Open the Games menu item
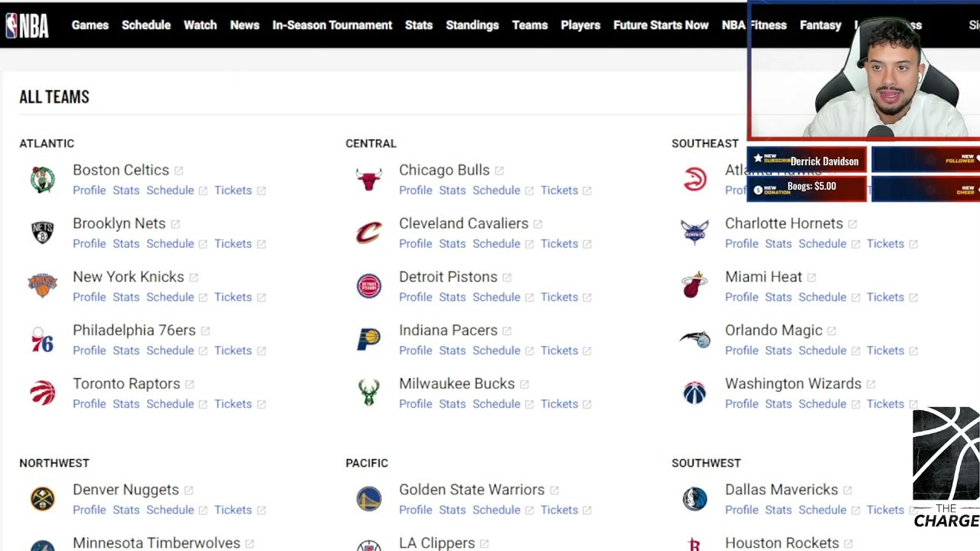The height and width of the screenshot is (551, 980). tap(90, 25)
